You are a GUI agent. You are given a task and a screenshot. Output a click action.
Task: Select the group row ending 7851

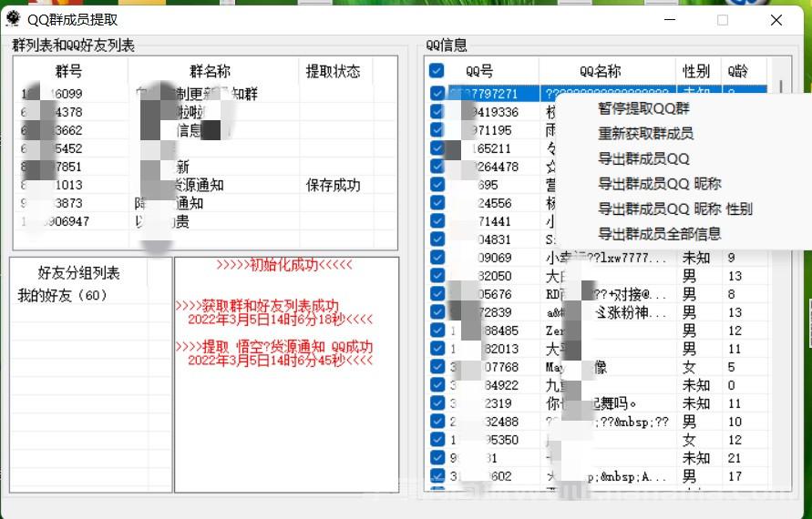(205, 167)
